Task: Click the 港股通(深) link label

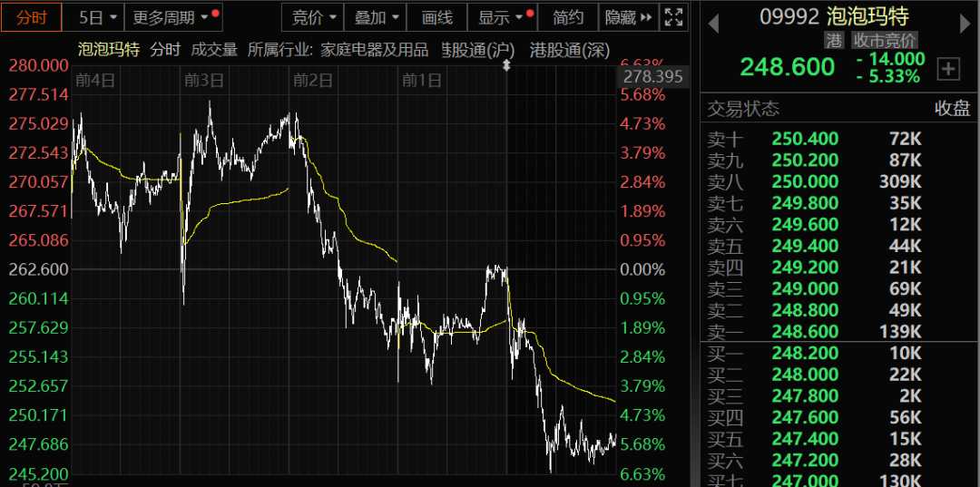Action: point(570,50)
